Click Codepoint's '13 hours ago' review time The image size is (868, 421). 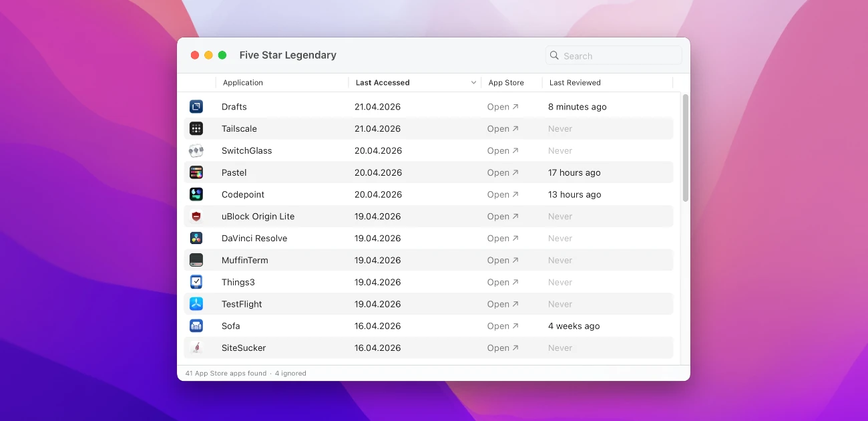[x=575, y=194]
